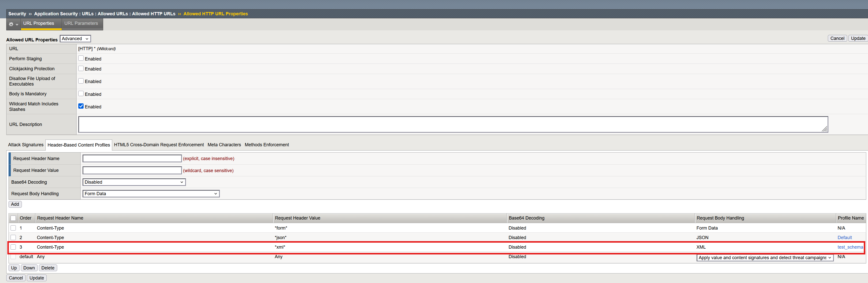Click the Add button
The height and width of the screenshot is (283, 868).
pos(15,204)
